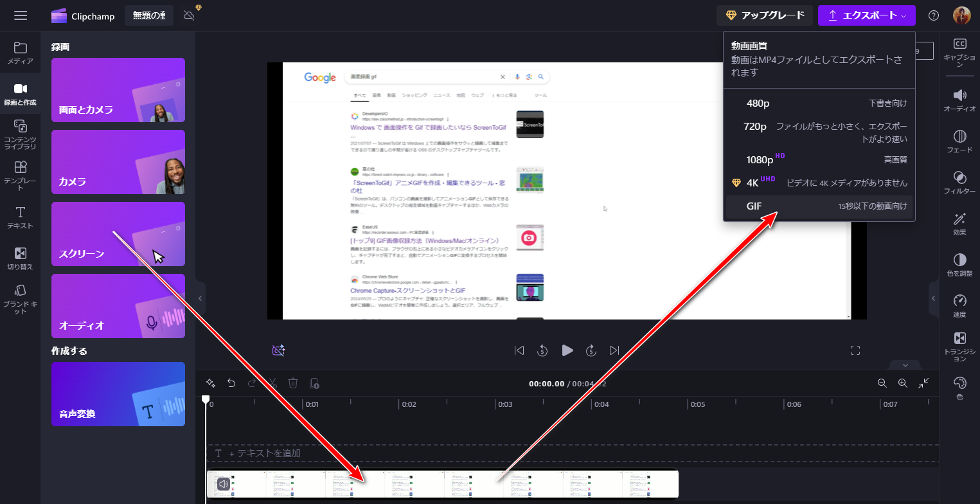Collapse the timeline with chevron

(x=905, y=365)
